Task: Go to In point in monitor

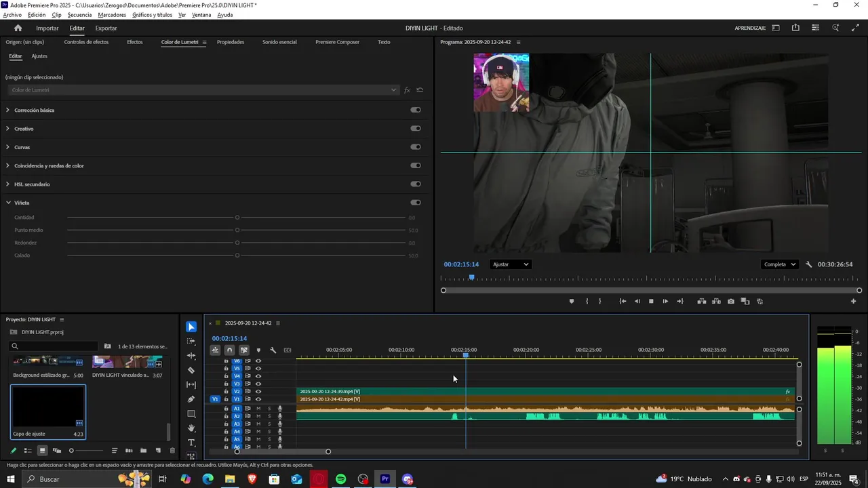Action: pos(623,301)
